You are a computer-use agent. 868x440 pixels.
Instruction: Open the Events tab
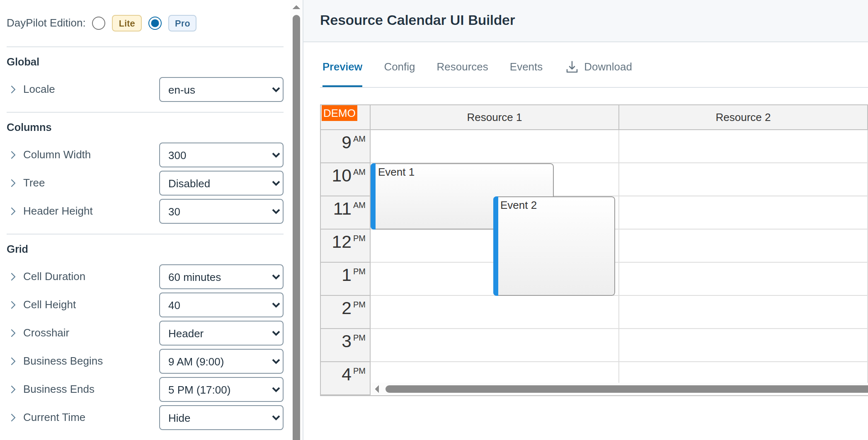[x=526, y=67]
